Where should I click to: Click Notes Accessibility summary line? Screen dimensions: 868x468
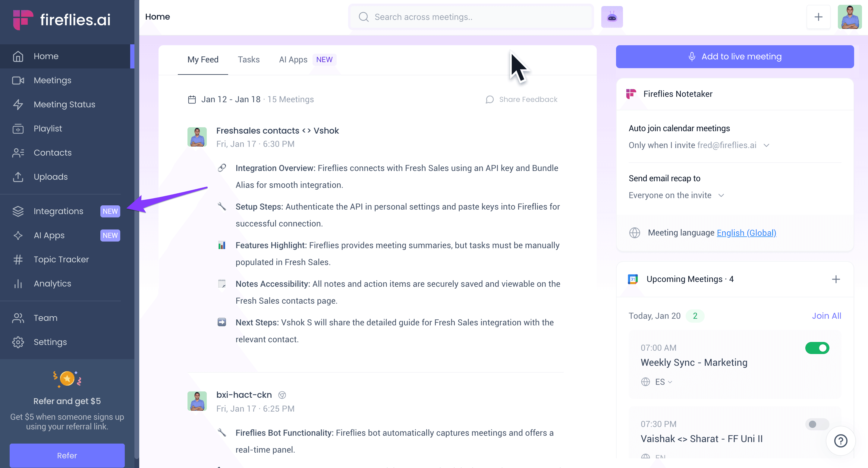pyautogui.click(x=398, y=292)
